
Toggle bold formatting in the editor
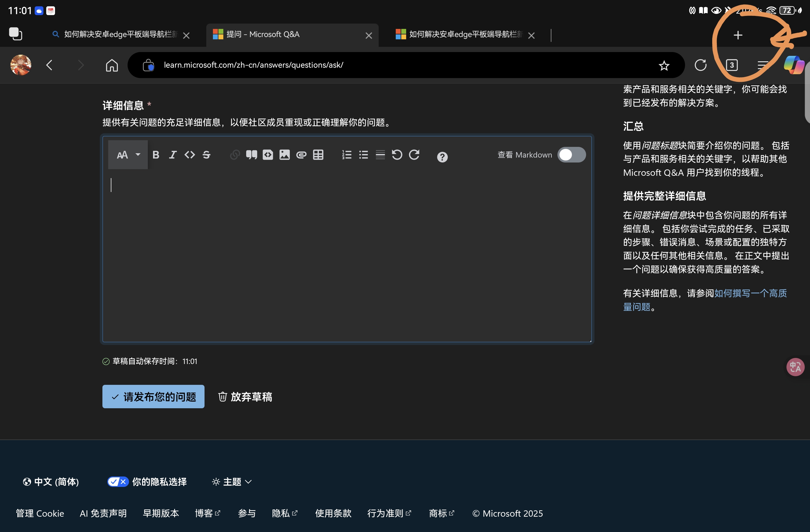tap(156, 155)
